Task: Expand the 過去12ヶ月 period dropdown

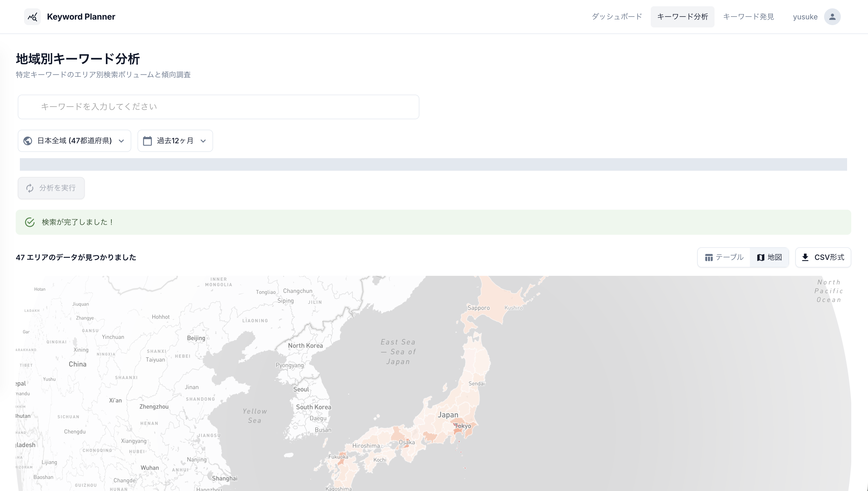Action: pos(175,141)
